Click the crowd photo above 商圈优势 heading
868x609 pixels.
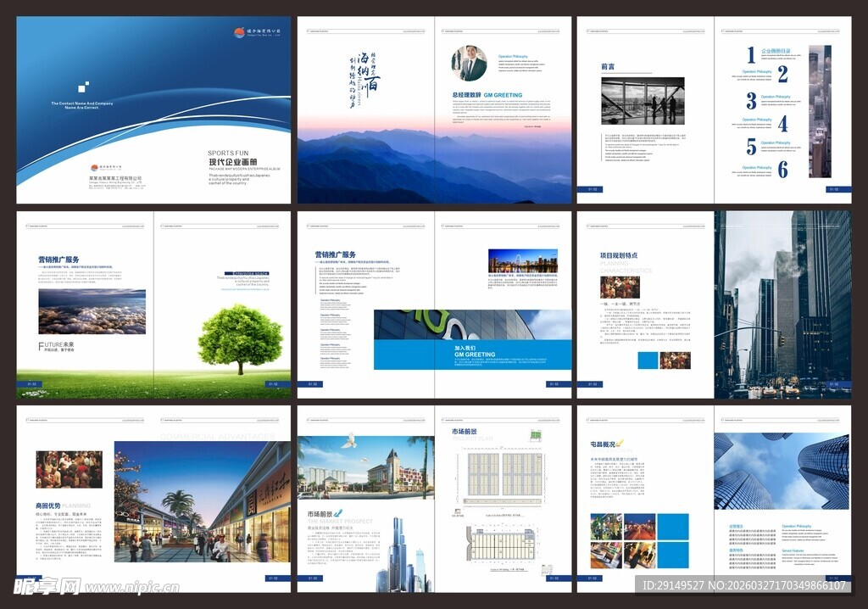69,469
